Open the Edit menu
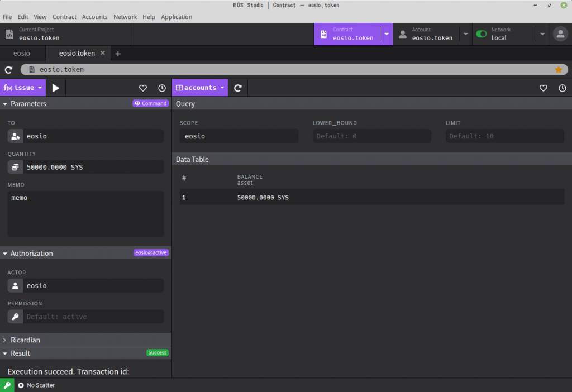This screenshot has height=392, width=572. [22, 17]
